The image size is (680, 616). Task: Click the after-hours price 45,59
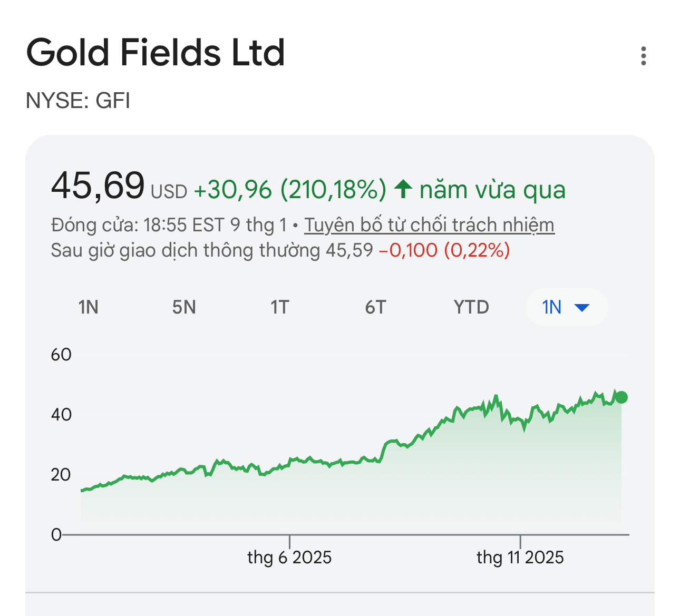pos(349,250)
